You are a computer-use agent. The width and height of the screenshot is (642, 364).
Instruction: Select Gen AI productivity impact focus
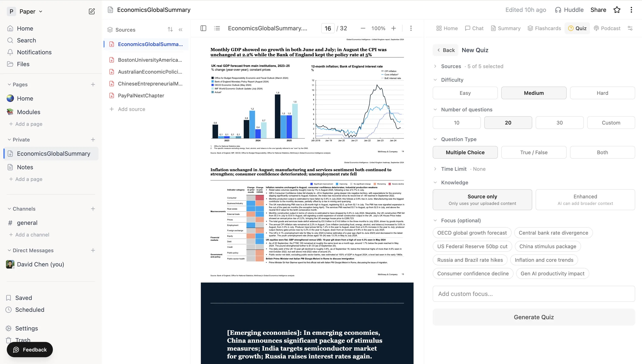(552, 273)
